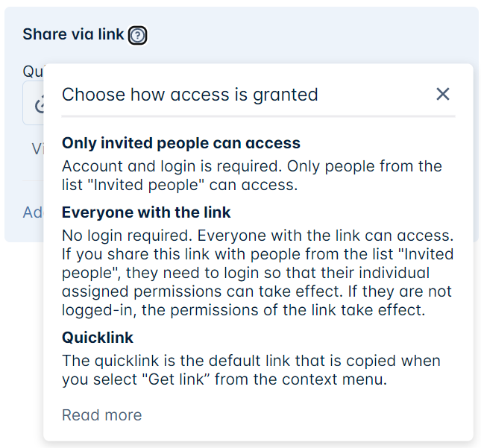Click the cut-off "Qu" label above link box

[32, 71]
